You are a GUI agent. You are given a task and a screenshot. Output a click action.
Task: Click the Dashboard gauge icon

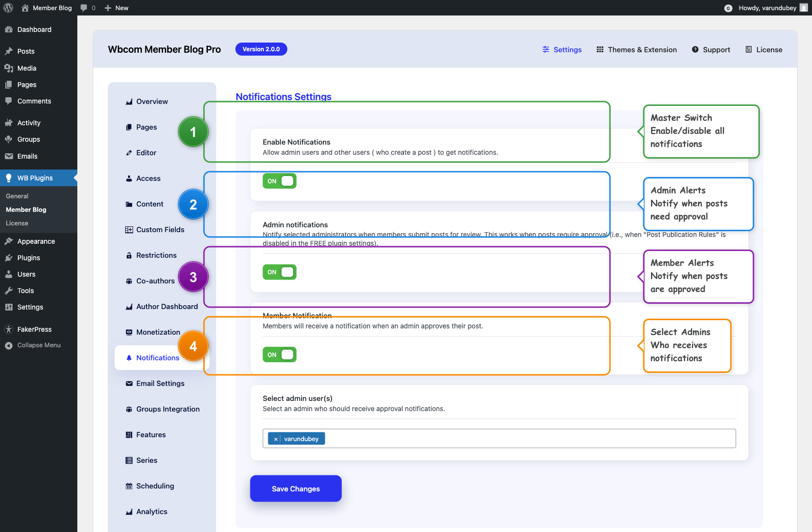9,30
